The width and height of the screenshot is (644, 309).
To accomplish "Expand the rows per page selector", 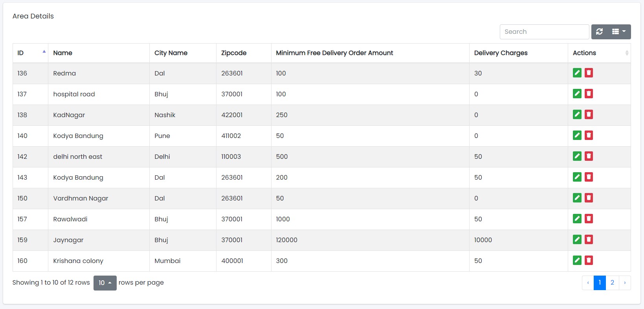I will (105, 283).
